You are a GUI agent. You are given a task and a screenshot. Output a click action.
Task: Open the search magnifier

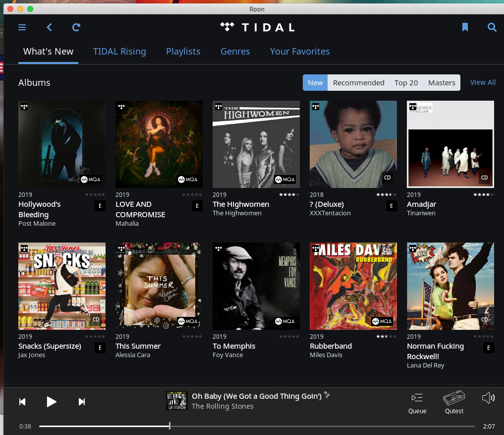(x=492, y=27)
